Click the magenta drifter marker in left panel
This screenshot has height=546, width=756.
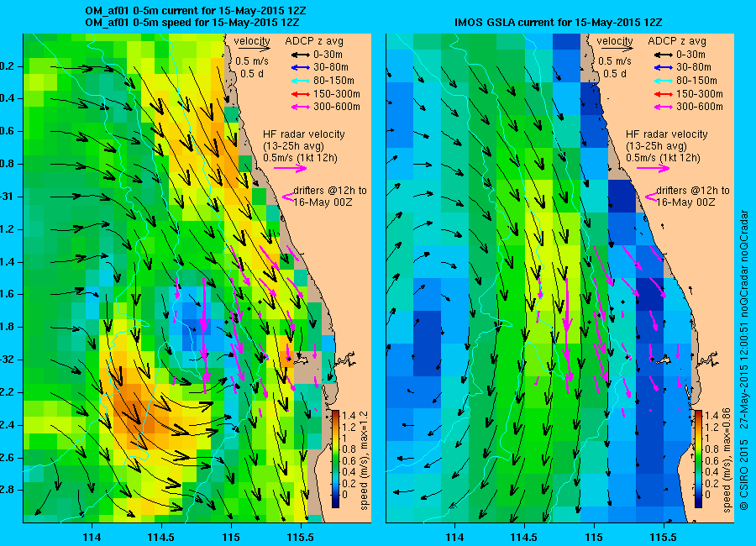point(288,197)
